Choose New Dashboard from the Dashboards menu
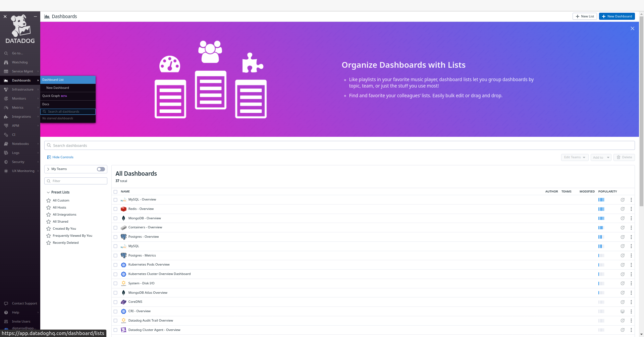 [x=57, y=88]
